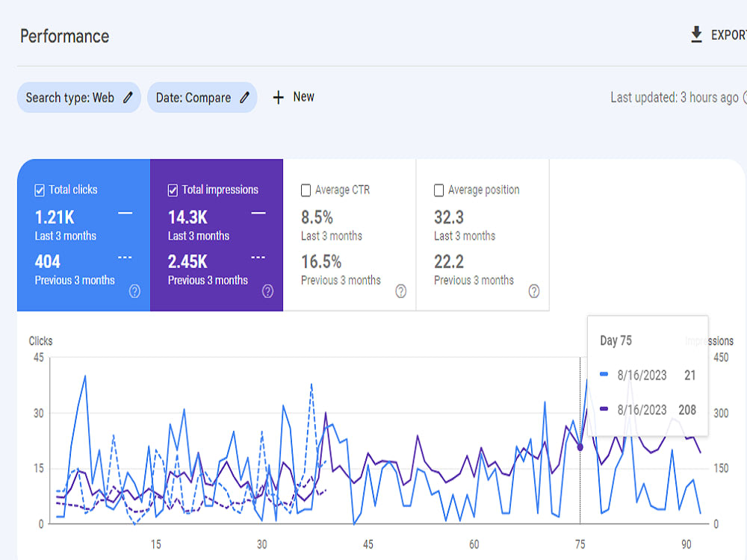Click the Last updated: 3 hours ago text
The width and height of the screenshot is (747, 560).
pos(674,98)
